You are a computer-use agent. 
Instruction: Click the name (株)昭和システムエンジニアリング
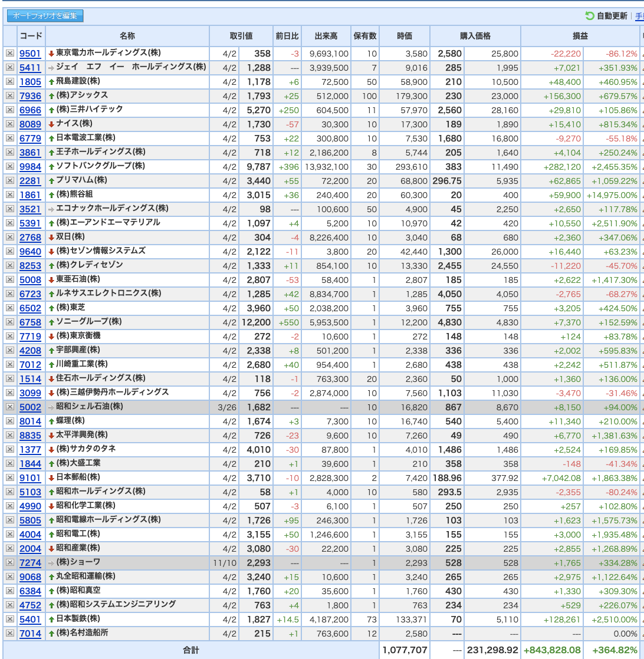pos(116,604)
